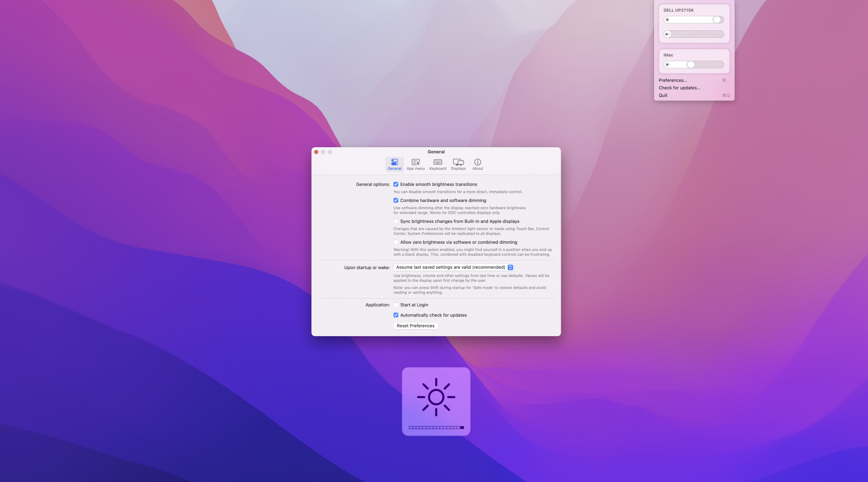Uncheck Combine hardware and software dimming
This screenshot has height=482, width=868.
point(396,201)
